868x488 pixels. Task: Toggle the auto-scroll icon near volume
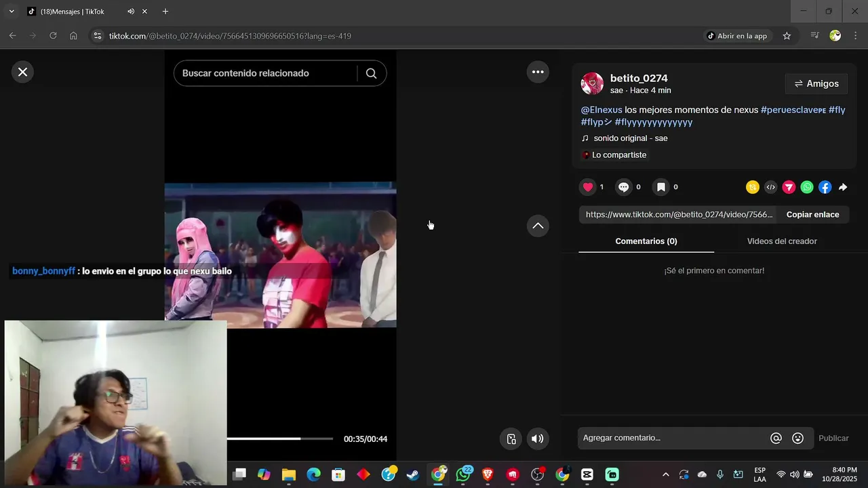point(511,439)
